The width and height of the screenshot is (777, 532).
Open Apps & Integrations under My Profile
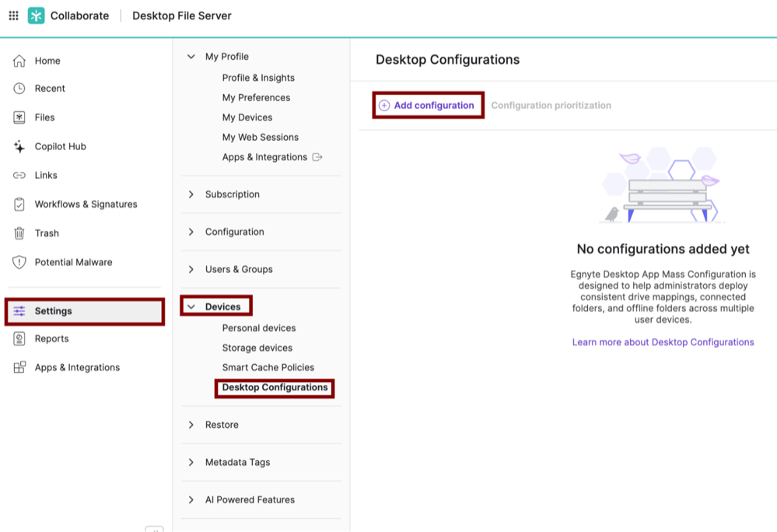click(264, 157)
